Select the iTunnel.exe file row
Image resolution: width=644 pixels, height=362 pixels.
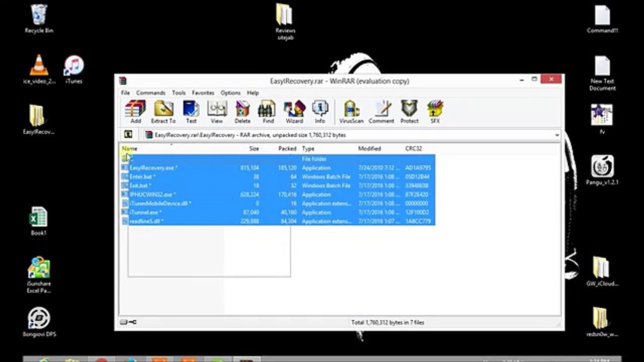278,212
